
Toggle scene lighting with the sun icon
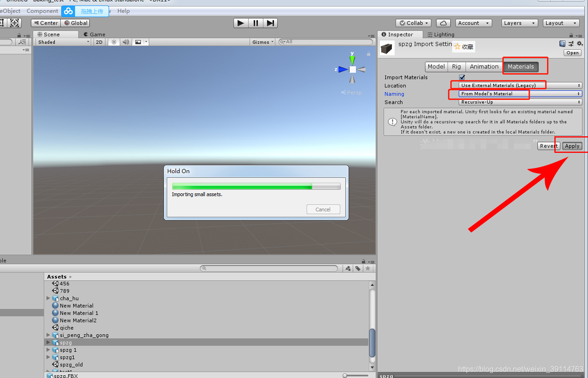[113, 42]
